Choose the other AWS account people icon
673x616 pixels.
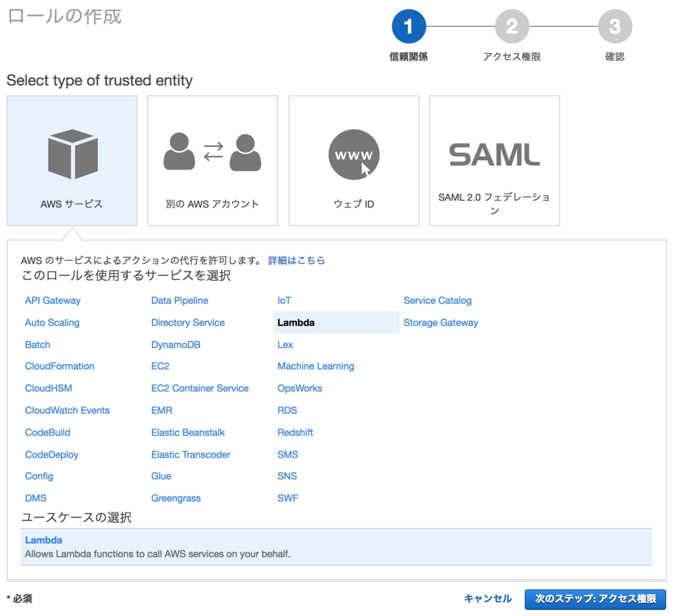click(x=212, y=152)
